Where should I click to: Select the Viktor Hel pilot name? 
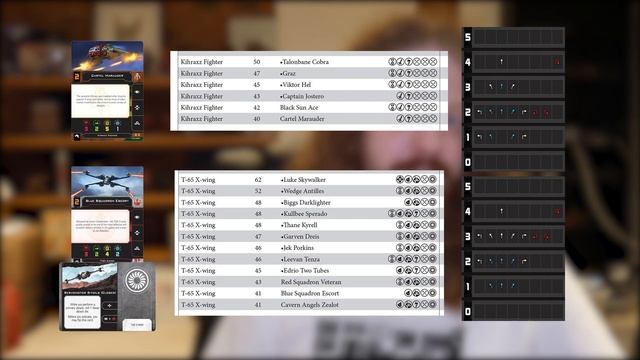(296, 85)
